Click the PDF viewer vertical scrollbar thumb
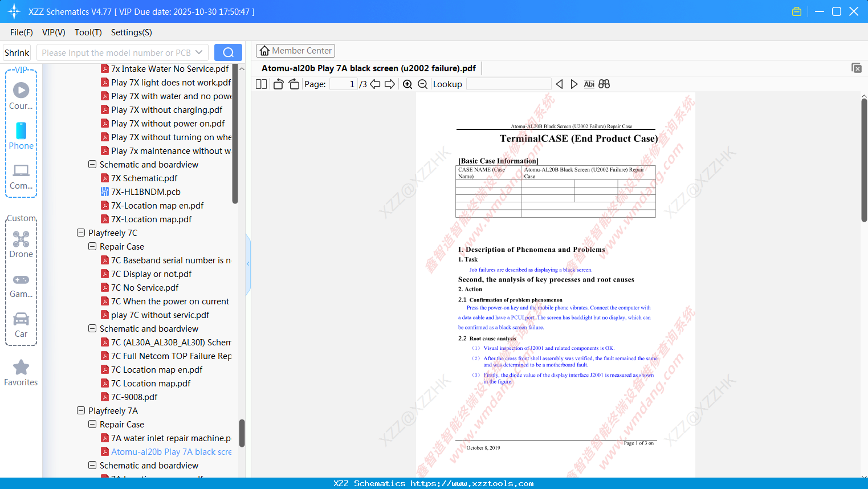Screen dimensions: 868x489 [864, 160]
